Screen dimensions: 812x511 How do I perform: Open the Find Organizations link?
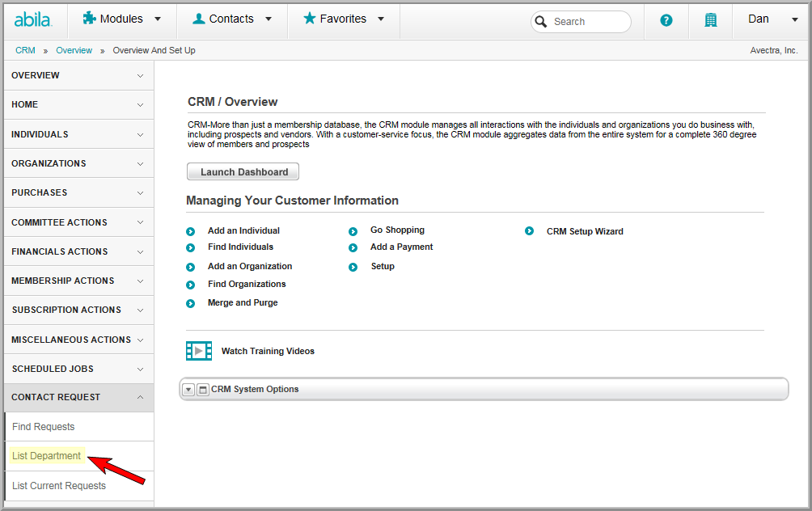coord(247,285)
